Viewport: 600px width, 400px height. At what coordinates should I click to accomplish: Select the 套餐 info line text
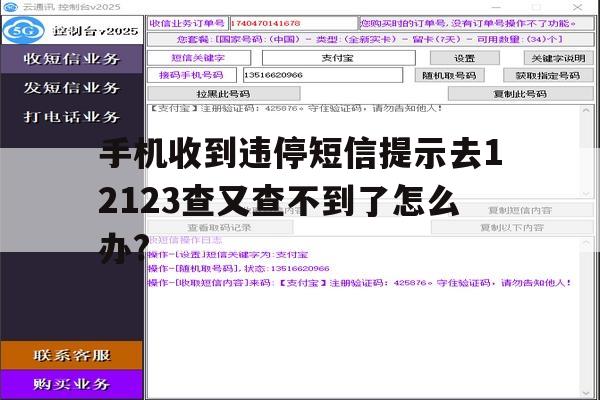pos(370,39)
